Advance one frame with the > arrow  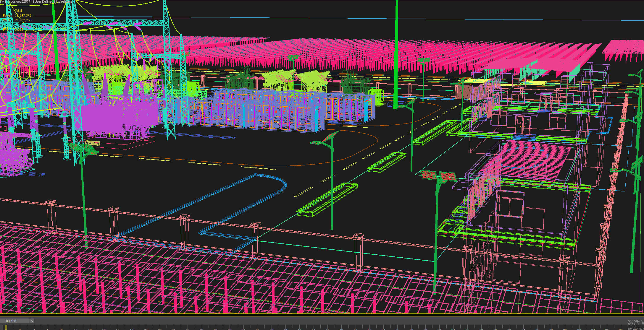pos(32,321)
